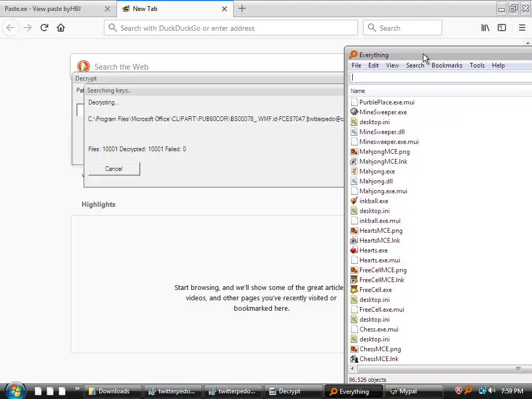Reload the current browser page

point(44,28)
